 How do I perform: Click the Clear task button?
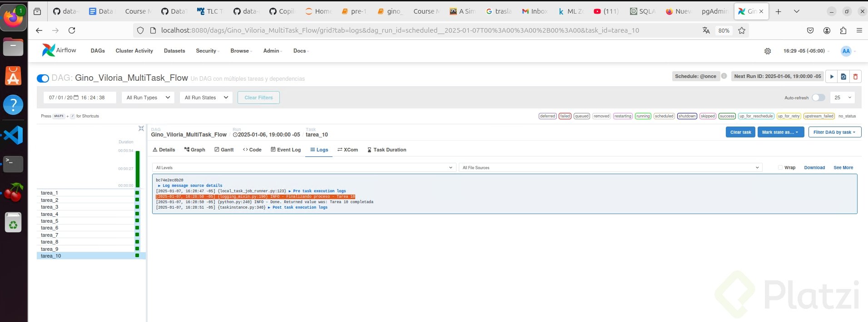pyautogui.click(x=741, y=132)
